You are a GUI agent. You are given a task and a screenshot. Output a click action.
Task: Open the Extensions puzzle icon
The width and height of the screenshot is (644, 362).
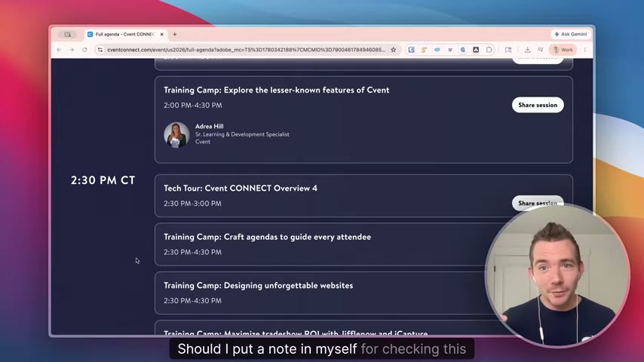point(489,50)
